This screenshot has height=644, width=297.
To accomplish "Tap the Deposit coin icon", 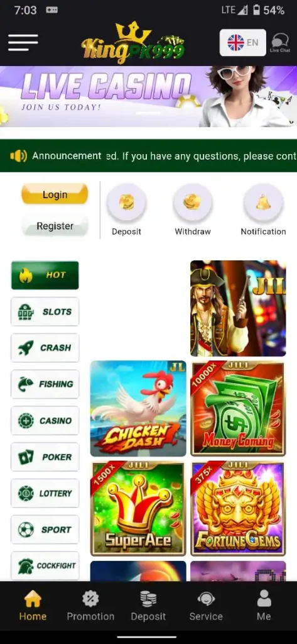I will click(x=126, y=203).
